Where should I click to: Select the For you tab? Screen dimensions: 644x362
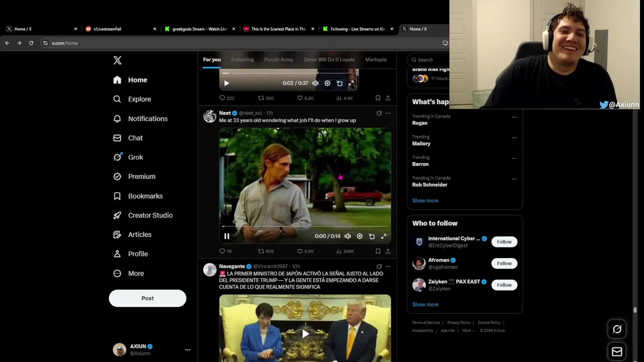click(x=212, y=60)
